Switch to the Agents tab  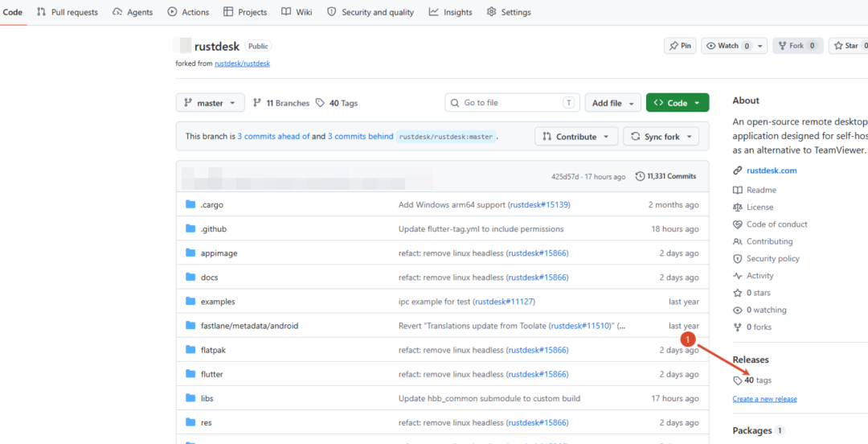coord(133,12)
